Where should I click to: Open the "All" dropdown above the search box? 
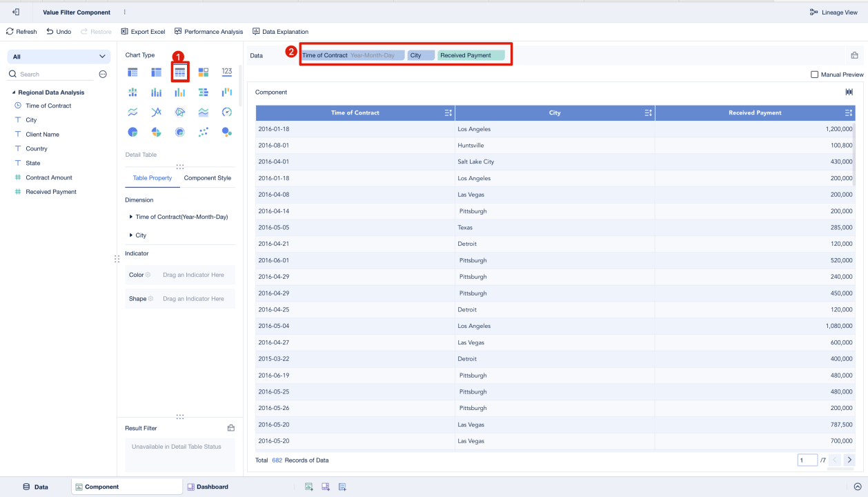click(x=59, y=56)
